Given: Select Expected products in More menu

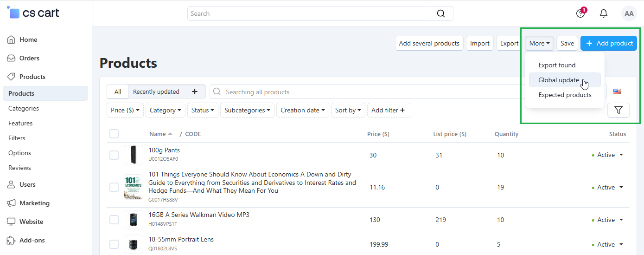Looking at the screenshot, I should coord(565,95).
